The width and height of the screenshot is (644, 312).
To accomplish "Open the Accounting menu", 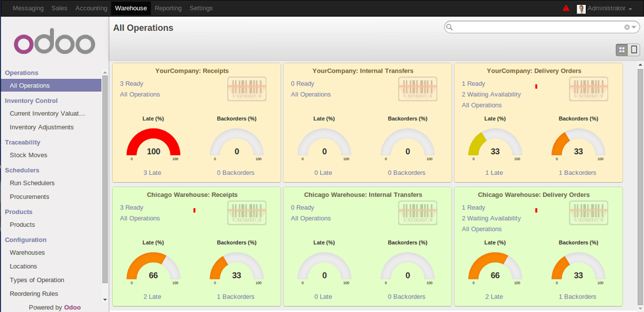I will 91,9.
